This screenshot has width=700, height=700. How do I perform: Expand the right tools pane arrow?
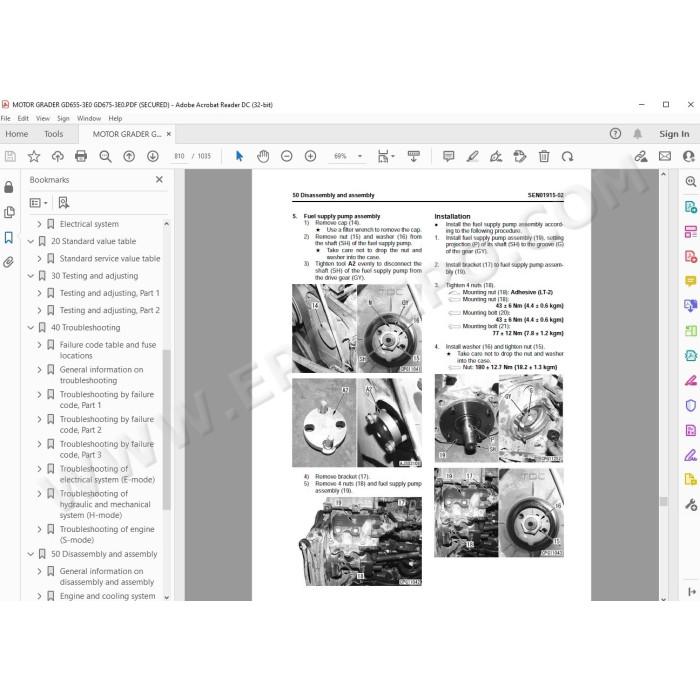point(692,592)
